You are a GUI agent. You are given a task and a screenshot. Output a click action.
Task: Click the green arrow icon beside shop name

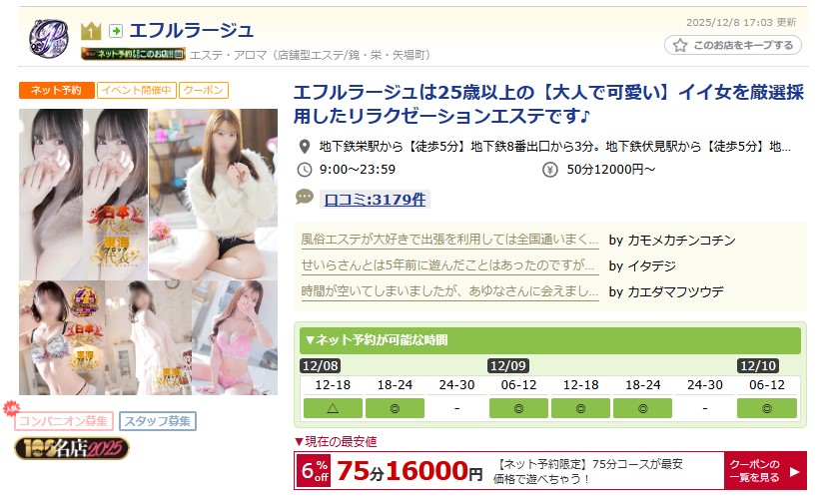coord(116,31)
